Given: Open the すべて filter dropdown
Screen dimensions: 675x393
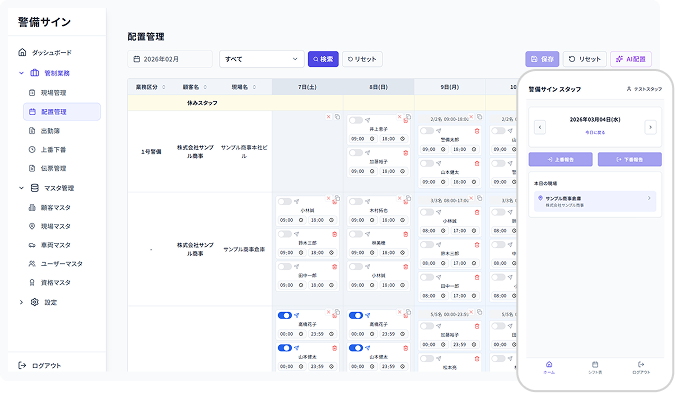Looking at the screenshot, I should (x=262, y=59).
